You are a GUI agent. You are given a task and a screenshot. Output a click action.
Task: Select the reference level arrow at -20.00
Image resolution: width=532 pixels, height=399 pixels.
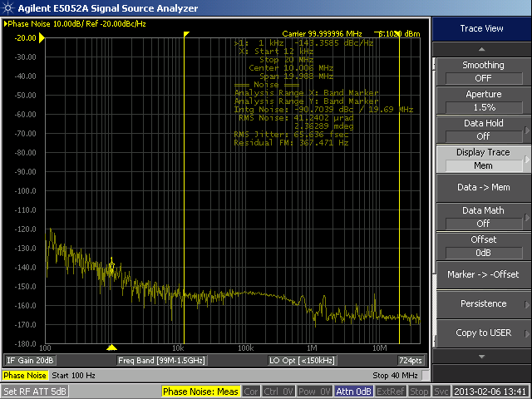pos(42,37)
